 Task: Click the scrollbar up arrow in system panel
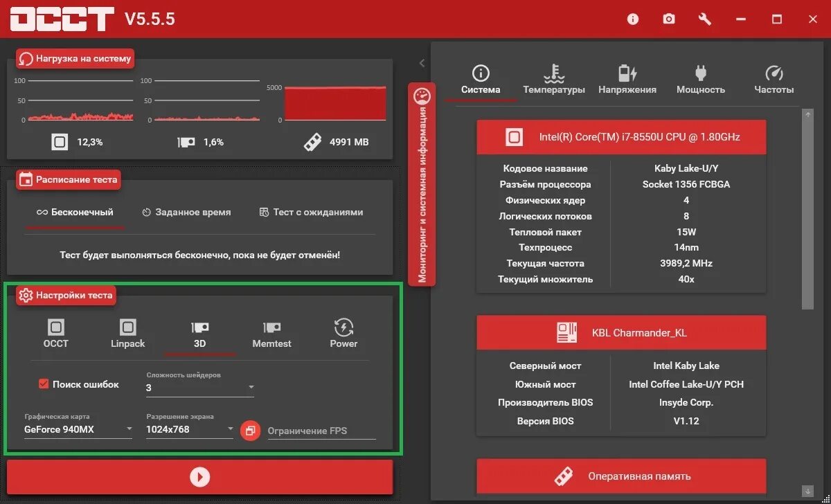pos(808,114)
